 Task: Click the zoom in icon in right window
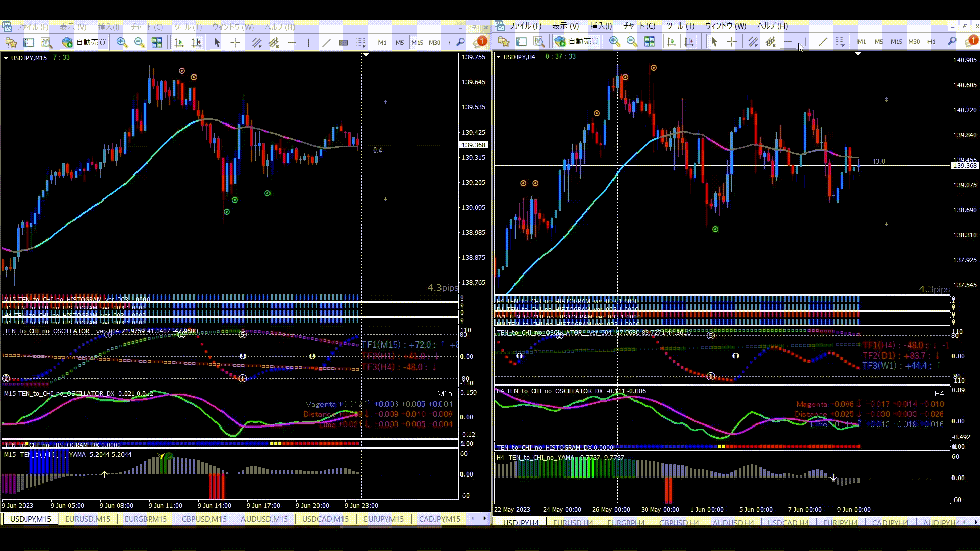click(614, 42)
